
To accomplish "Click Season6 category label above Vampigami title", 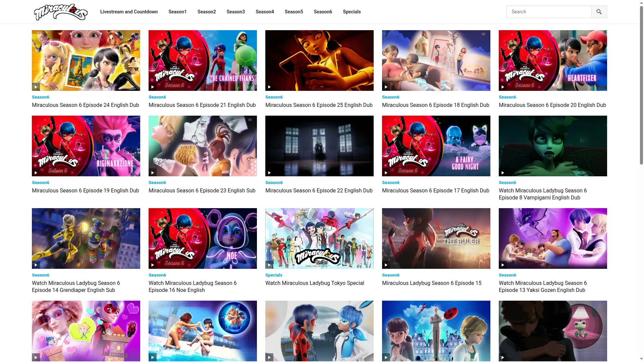I will [x=507, y=183].
